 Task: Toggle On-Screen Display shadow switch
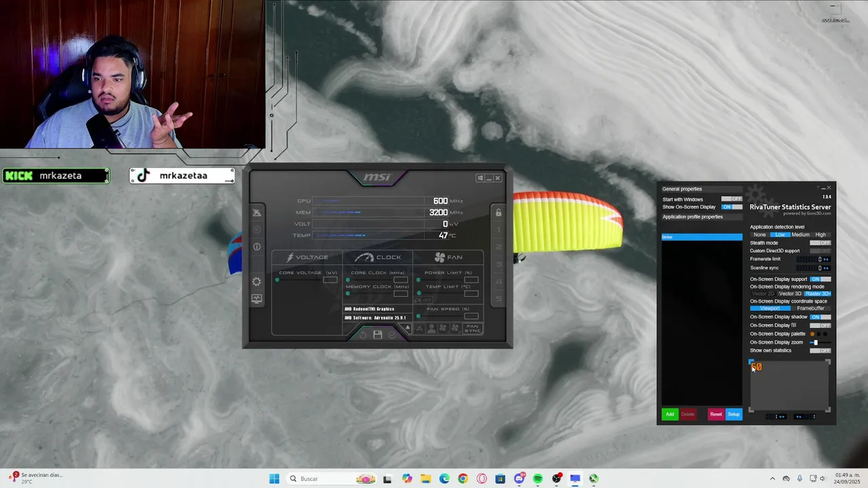point(821,317)
